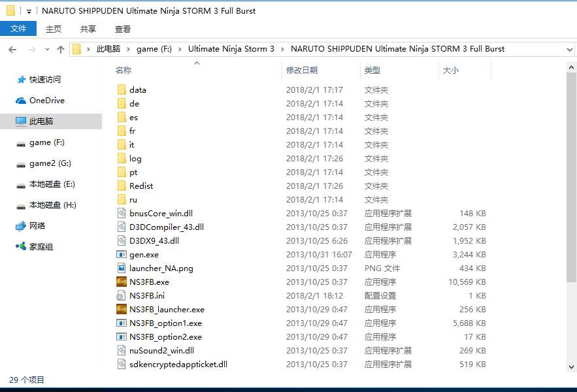Sort by 大小 column header

pyautogui.click(x=450, y=70)
